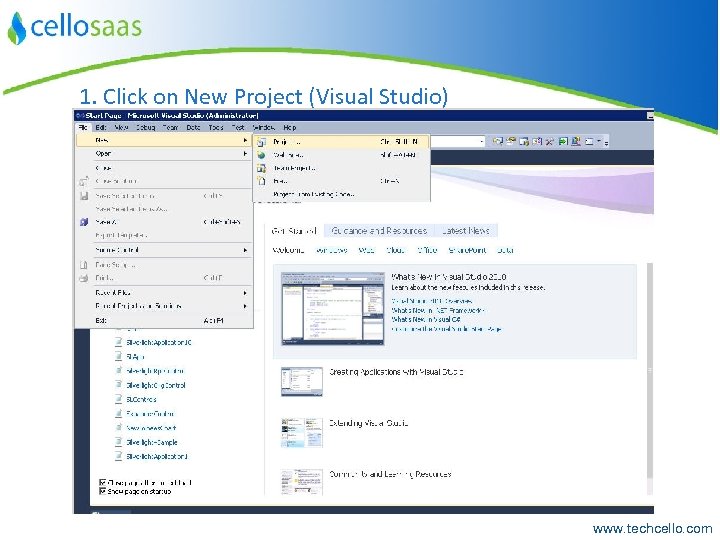
Task: Open the Tools menu
Action: click(216, 128)
